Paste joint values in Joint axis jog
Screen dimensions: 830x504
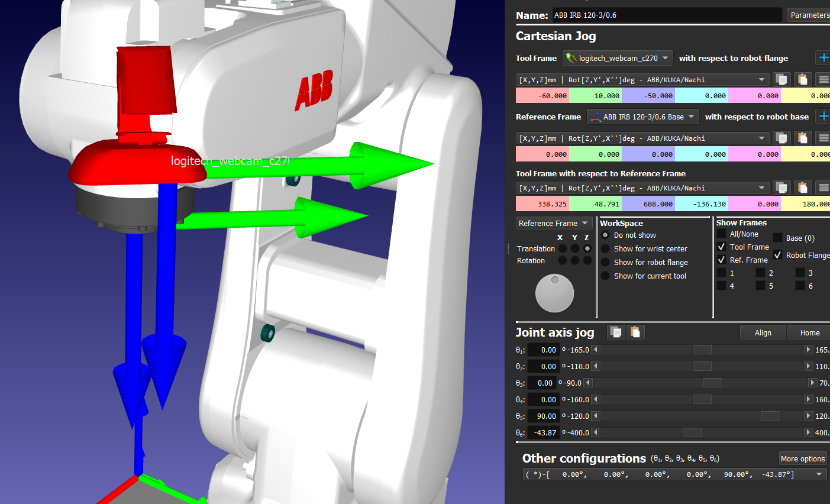click(x=635, y=332)
